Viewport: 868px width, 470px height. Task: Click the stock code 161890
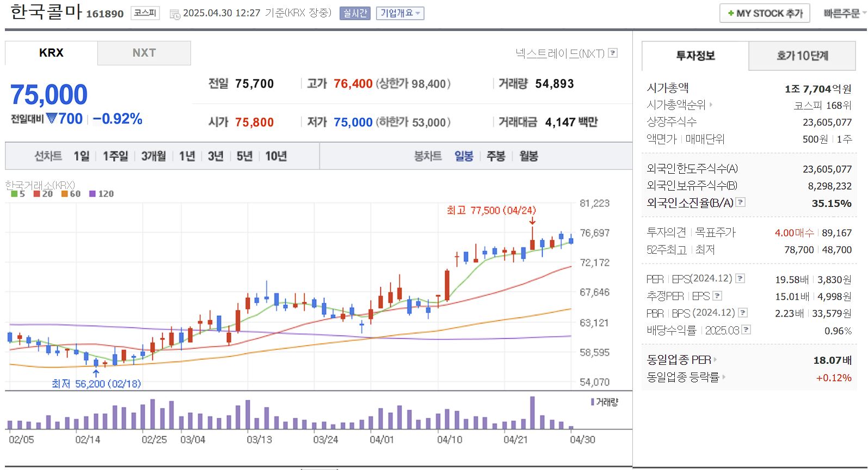coord(105,14)
